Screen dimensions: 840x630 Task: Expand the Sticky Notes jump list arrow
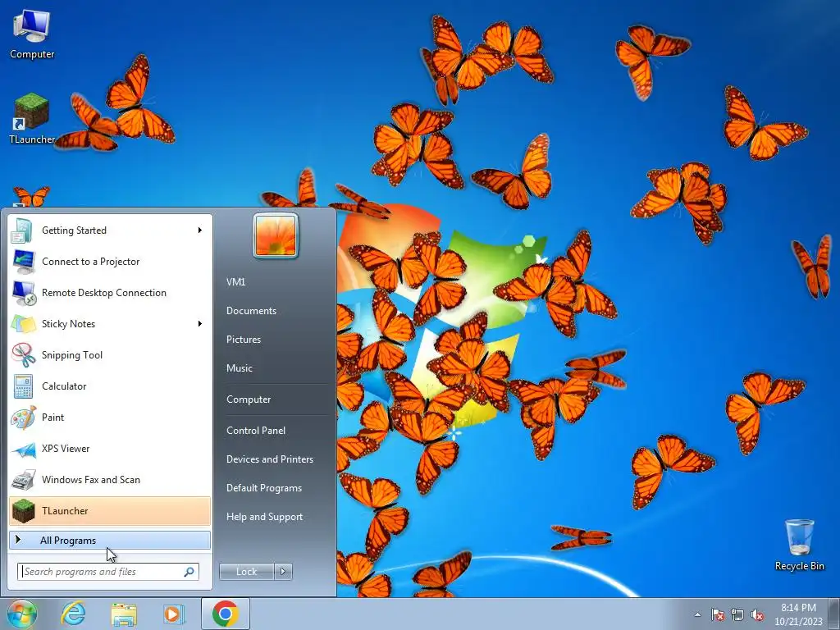click(200, 323)
